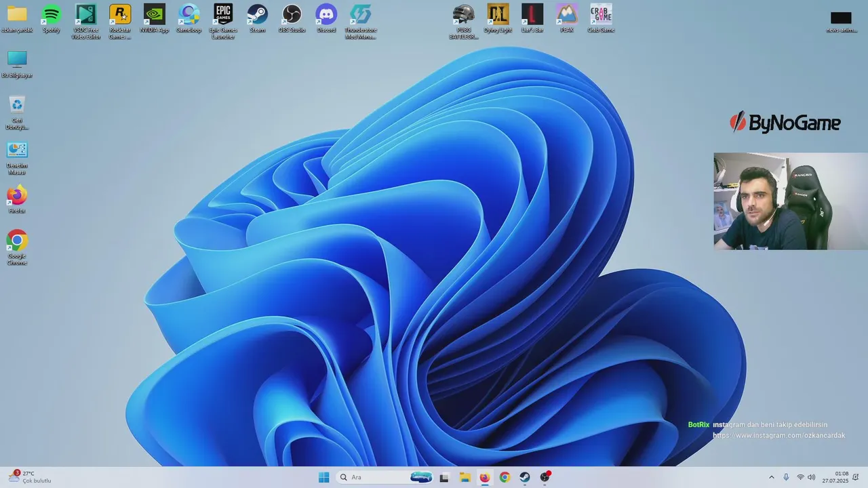Screen dimensions: 868x488
Task: Select the Bu Bilgisayar desktop icon
Action: (x=17, y=64)
